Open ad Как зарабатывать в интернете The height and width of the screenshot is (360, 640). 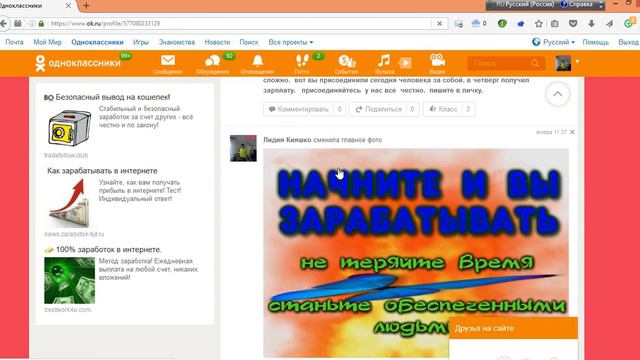click(x=102, y=171)
